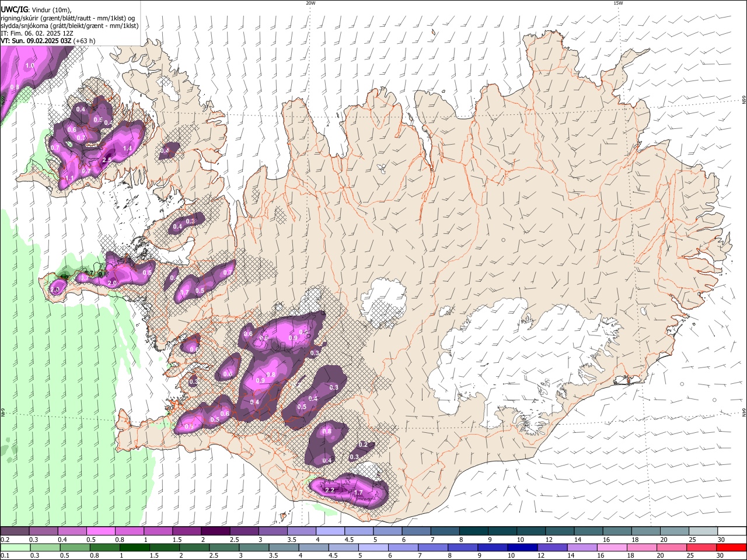Click the 20W longitude label
The width and height of the screenshot is (747, 560).
310,3
